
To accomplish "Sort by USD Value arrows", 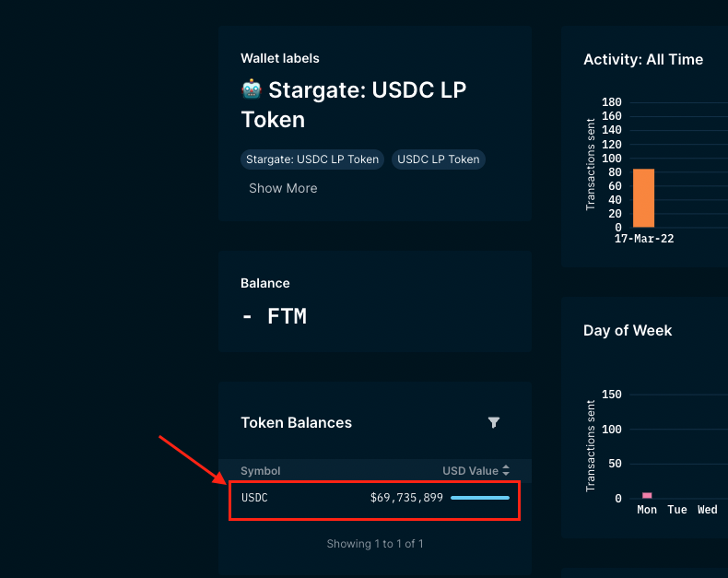I will [x=506, y=471].
